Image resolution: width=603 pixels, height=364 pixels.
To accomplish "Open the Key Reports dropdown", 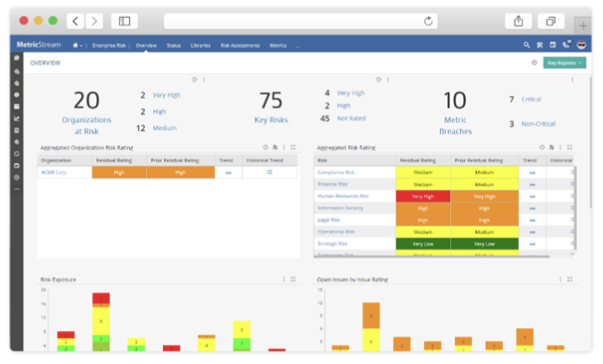I will [565, 63].
